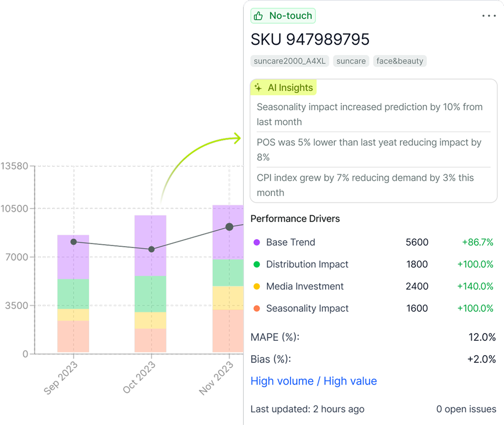The image size is (504, 425).
Task: Select the face&beauty tag chip
Action: click(x=400, y=61)
